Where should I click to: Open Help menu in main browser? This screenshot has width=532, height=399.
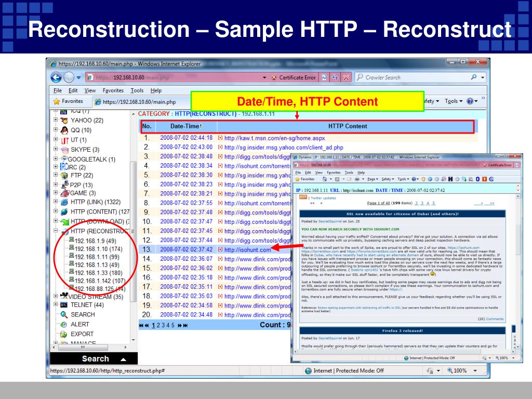tap(156, 90)
